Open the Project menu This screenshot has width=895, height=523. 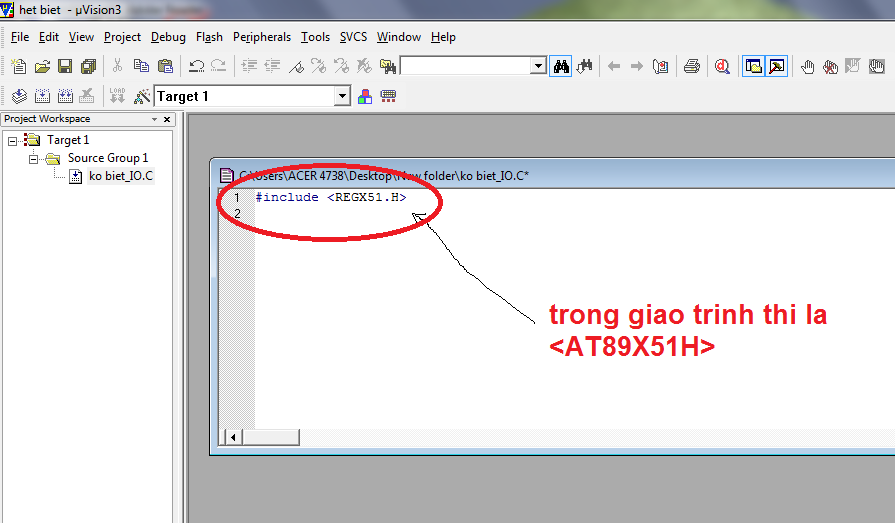click(x=122, y=37)
